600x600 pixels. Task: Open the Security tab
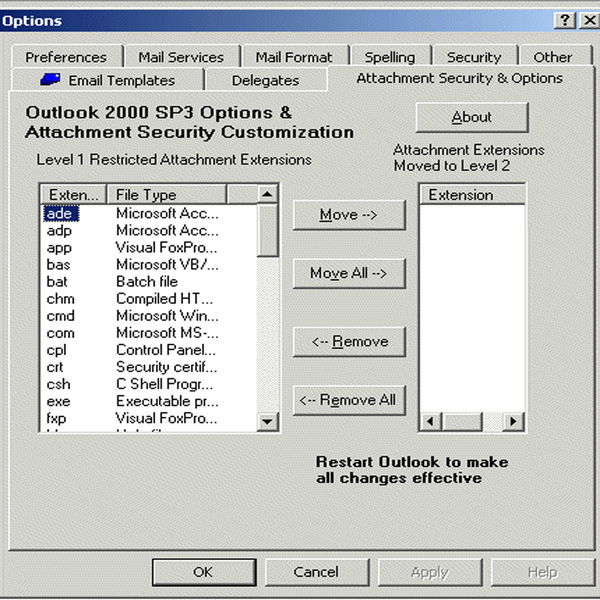pyautogui.click(x=474, y=57)
